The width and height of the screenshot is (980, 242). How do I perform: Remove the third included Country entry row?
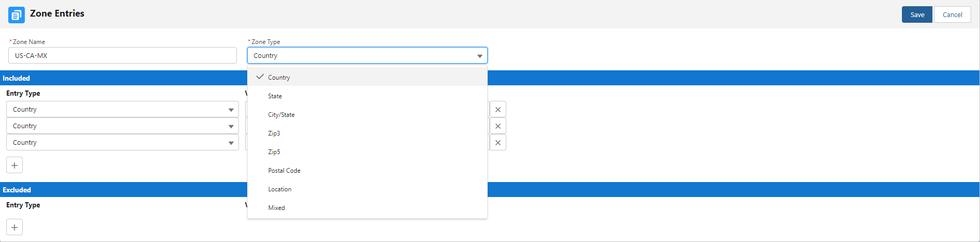pos(498,143)
